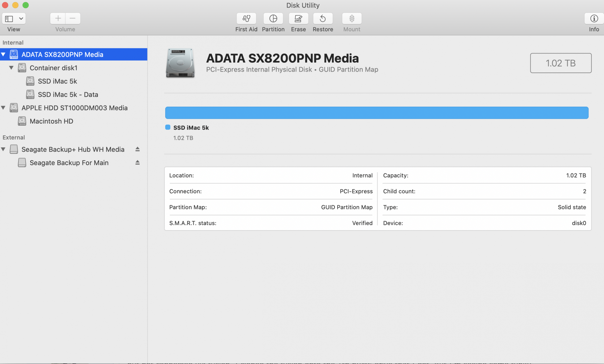Screen dimensions: 604x364
Task: Click the Child count value 2
Action: (x=584, y=191)
